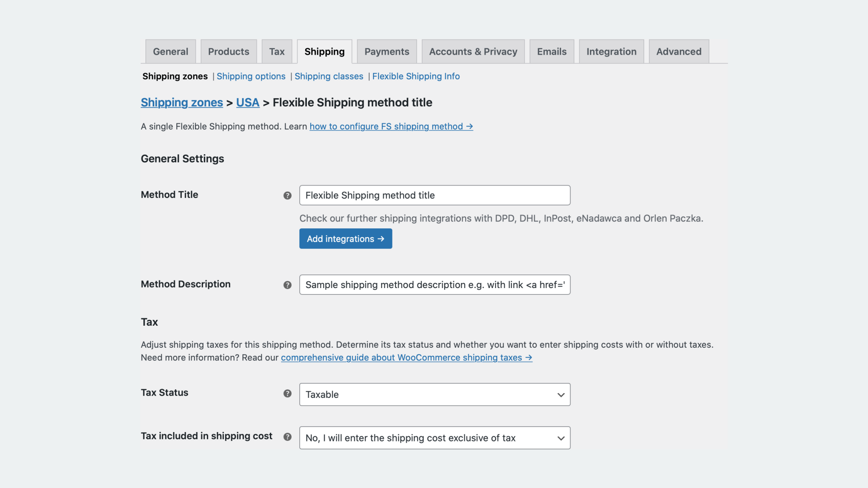Switch to the Products tab
The image size is (868, 488).
[x=228, y=51]
